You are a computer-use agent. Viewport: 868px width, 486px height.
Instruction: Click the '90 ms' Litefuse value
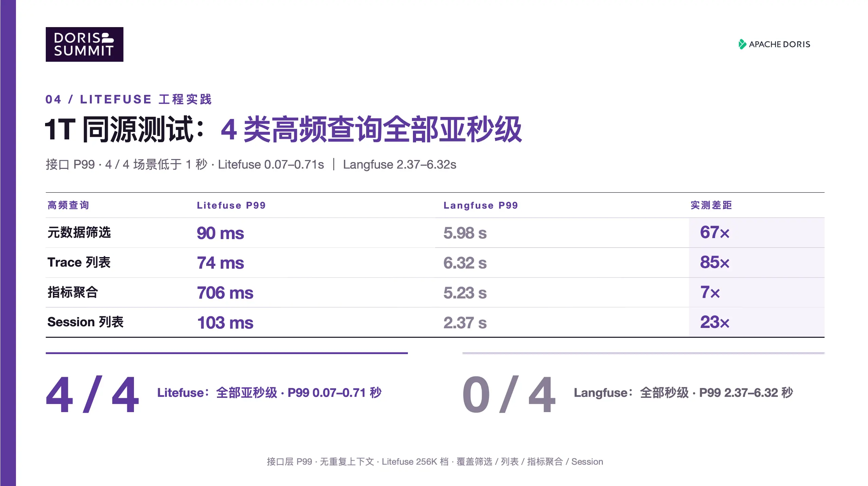point(220,233)
